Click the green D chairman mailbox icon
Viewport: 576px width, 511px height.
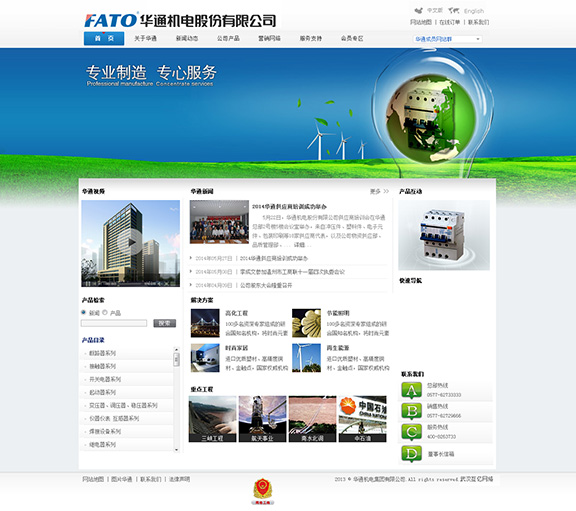click(x=411, y=454)
